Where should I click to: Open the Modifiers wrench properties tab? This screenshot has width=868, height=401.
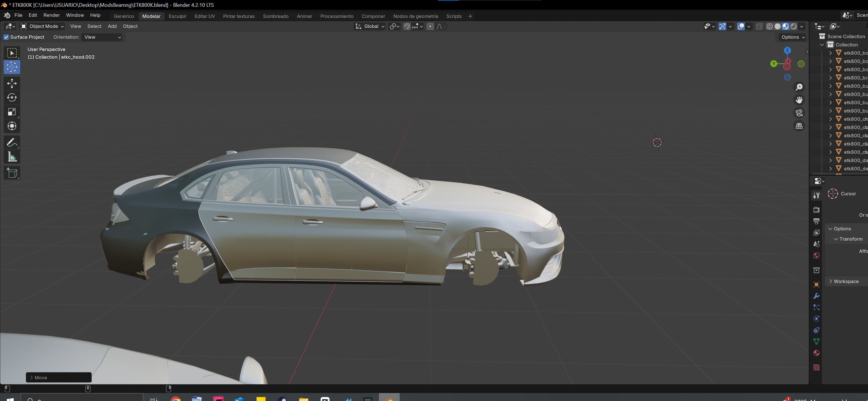pos(816,296)
